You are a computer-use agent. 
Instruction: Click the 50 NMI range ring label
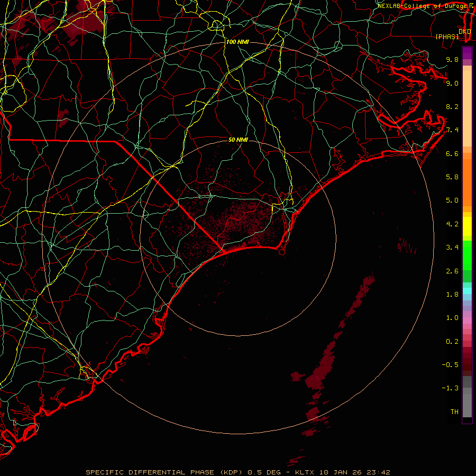tap(238, 140)
